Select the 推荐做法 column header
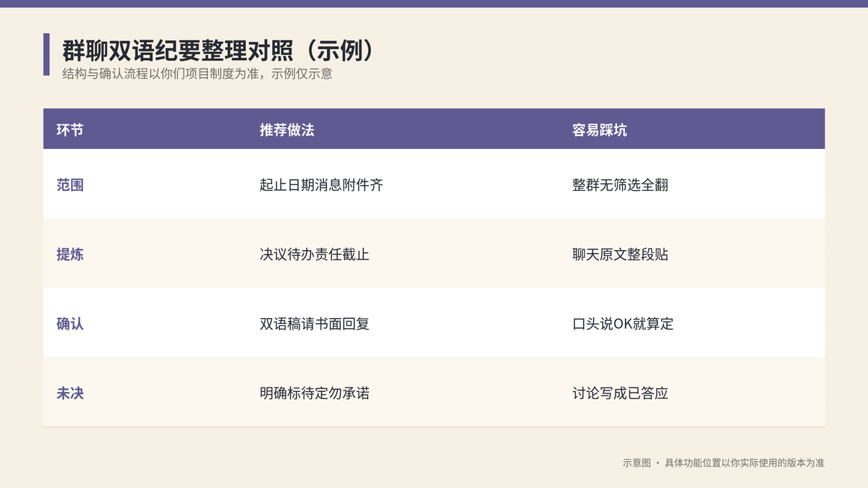868x488 pixels. click(287, 130)
